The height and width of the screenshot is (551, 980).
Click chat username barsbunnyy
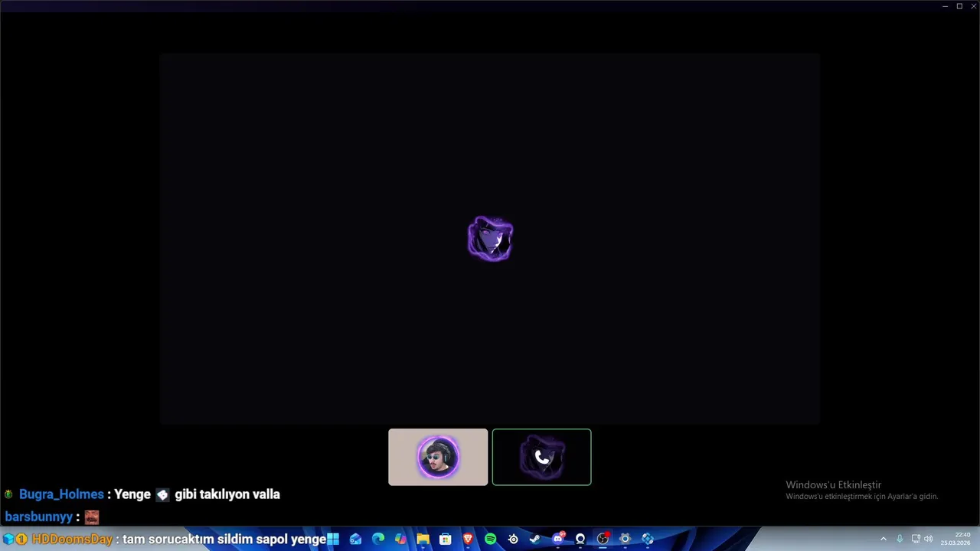tap(38, 517)
